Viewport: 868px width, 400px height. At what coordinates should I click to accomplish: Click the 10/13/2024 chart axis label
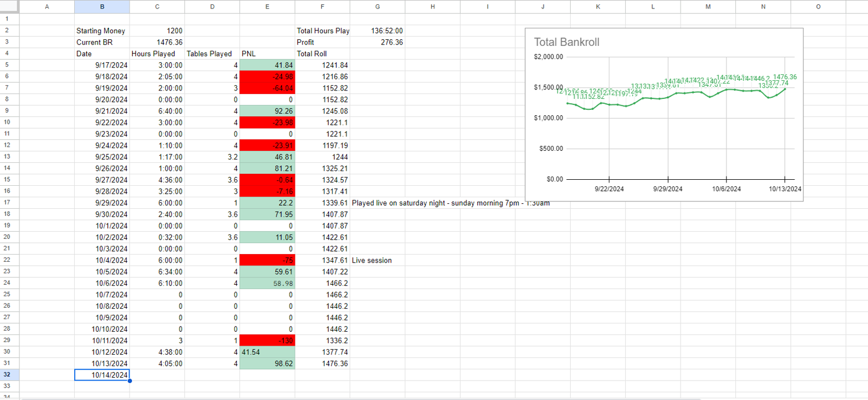784,189
